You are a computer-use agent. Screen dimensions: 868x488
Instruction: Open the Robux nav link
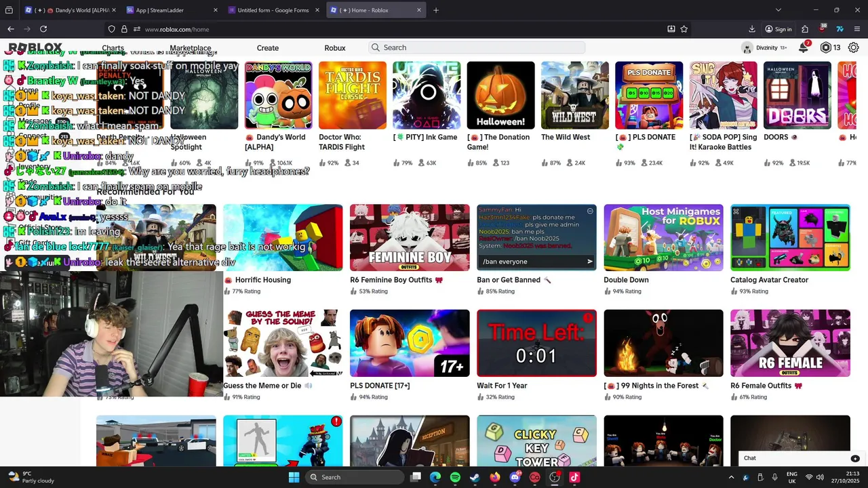(335, 48)
